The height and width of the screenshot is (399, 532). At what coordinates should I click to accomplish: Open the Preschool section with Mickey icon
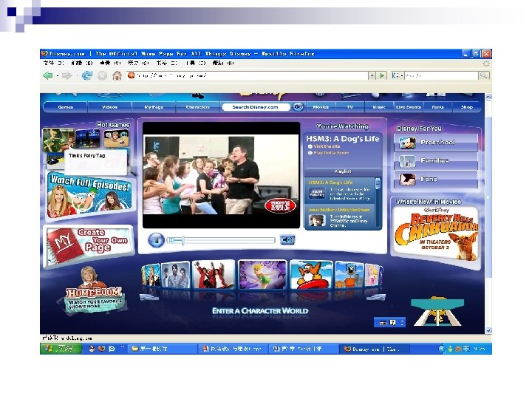(x=436, y=142)
